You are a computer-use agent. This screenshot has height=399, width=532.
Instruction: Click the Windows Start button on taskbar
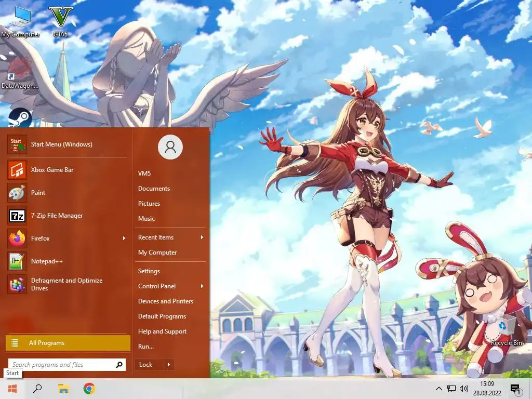pos(12,389)
